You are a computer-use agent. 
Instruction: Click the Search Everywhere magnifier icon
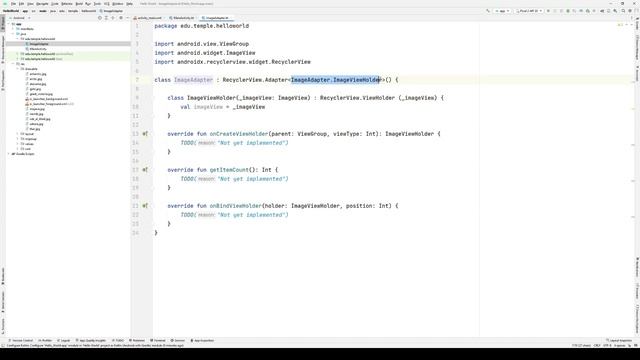point(623,11)
